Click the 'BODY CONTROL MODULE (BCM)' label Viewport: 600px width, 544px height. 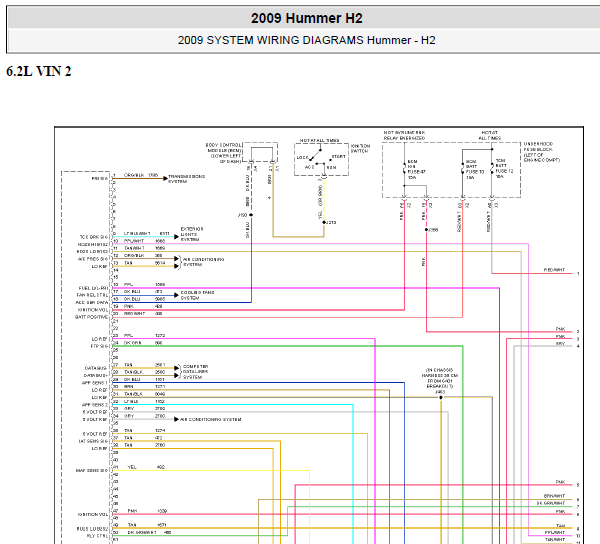click(x=224, y=153)
